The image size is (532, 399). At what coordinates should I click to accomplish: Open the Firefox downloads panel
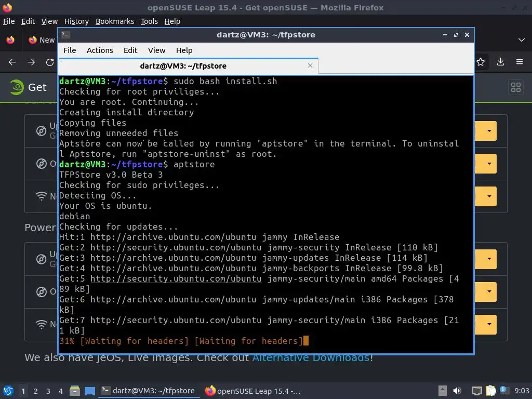pyautogui.click(x=500, y=62)
